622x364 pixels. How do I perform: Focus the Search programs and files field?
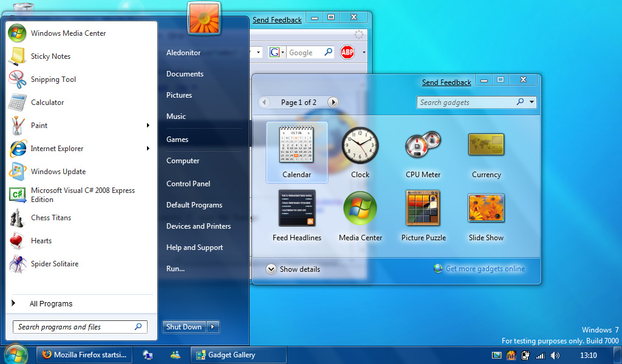point(80,327)
